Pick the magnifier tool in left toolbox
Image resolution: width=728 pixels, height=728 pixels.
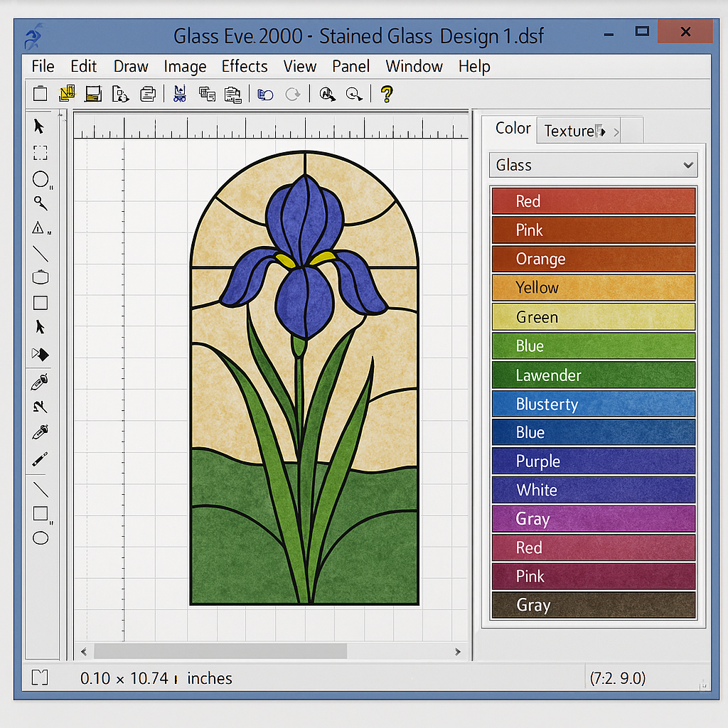[41, 203]
